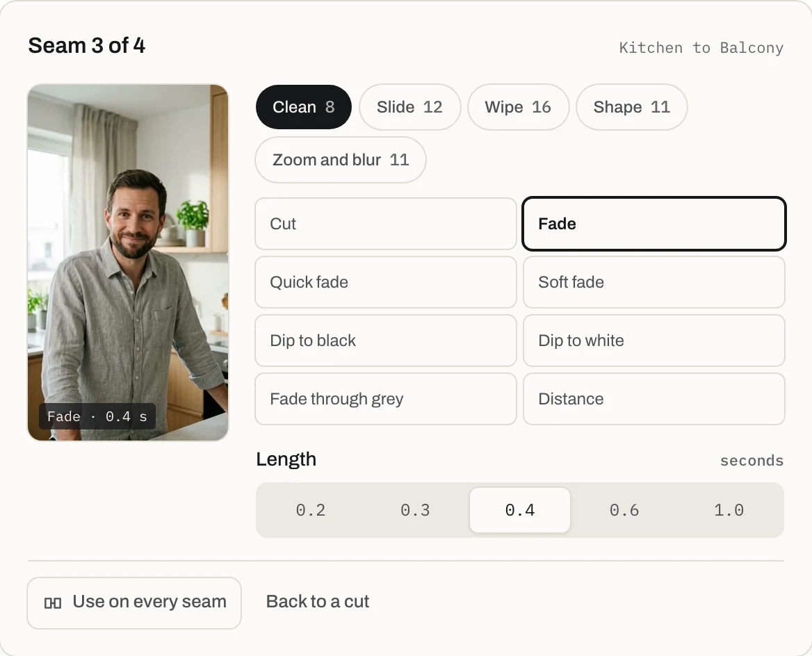This screenshot has width=812, height=656.
Task: Select Dip to white transition
Action: 654,341
